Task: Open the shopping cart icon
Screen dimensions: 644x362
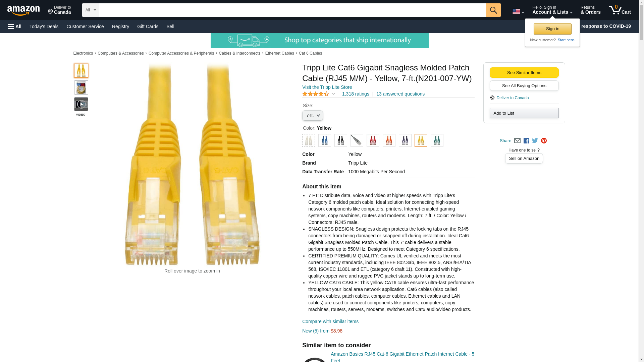Action: tap(620, 10)
